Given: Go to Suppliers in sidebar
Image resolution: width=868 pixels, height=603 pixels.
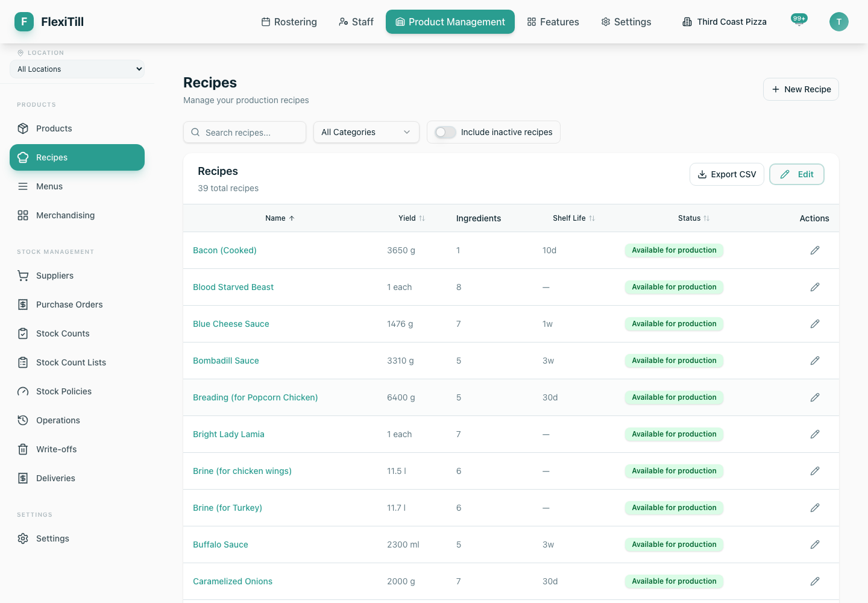Looking at the screenshot, I should pyautogui.click(x=77, y=276).
